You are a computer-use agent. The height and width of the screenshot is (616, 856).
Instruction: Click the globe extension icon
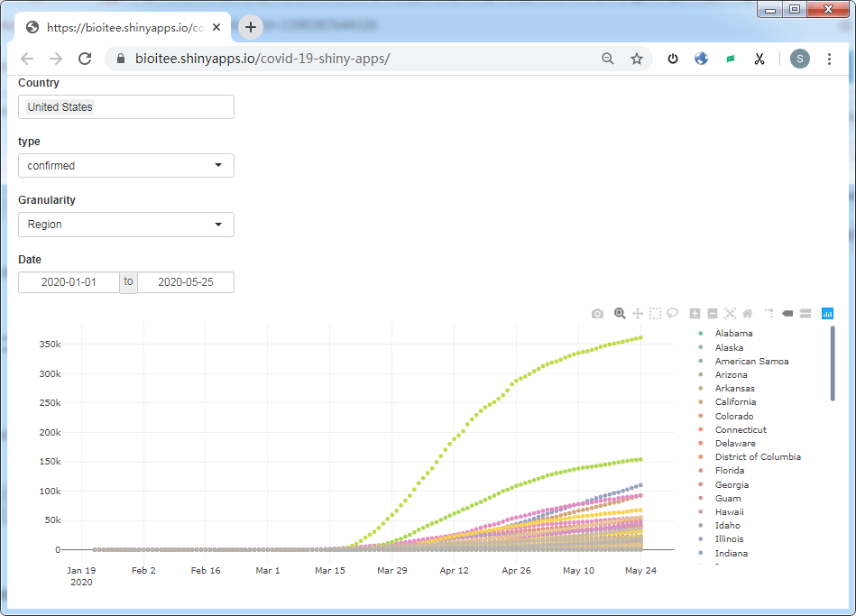[x=702, y=59]
